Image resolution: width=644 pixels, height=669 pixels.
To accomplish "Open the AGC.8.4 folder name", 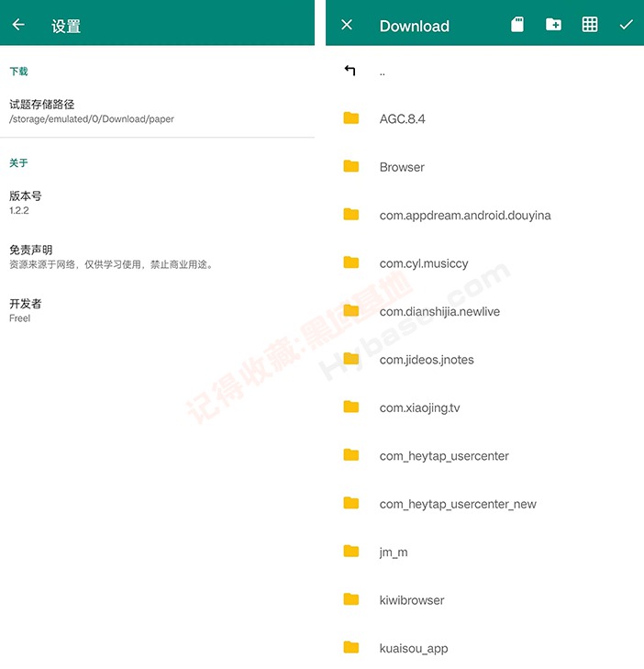I will [x=402, y=119].
